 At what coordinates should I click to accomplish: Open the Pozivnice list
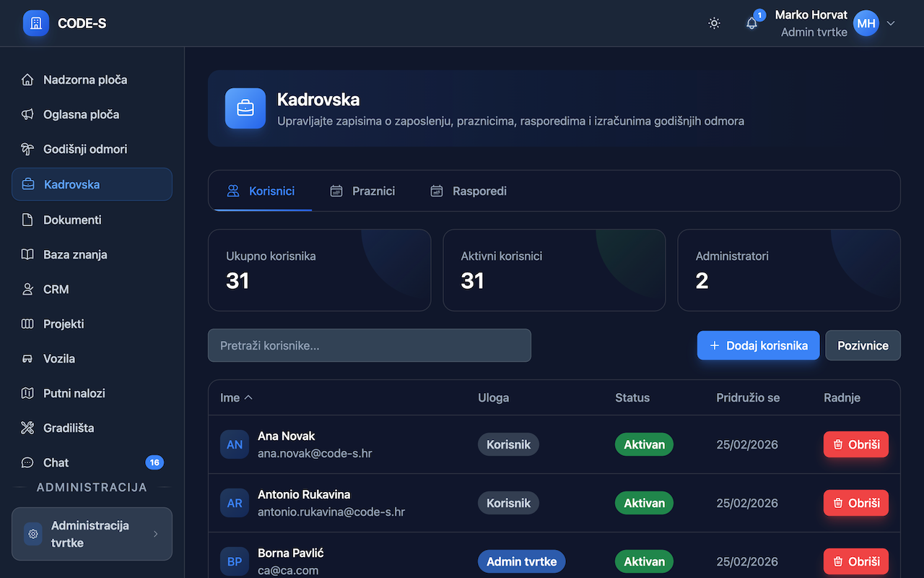point(863,345)
